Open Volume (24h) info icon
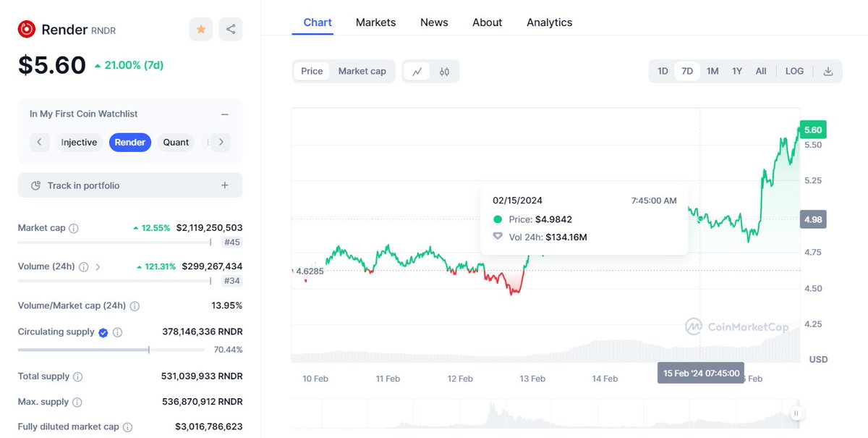This screenshot has height=438, width=868. [x=83, y=266]
